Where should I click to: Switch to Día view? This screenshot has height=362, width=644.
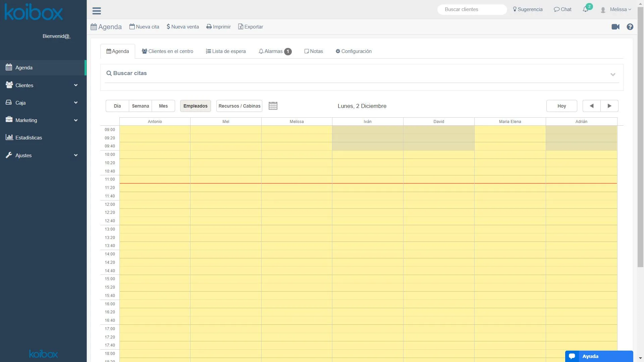pyautogui.click(x=117, y=106)
